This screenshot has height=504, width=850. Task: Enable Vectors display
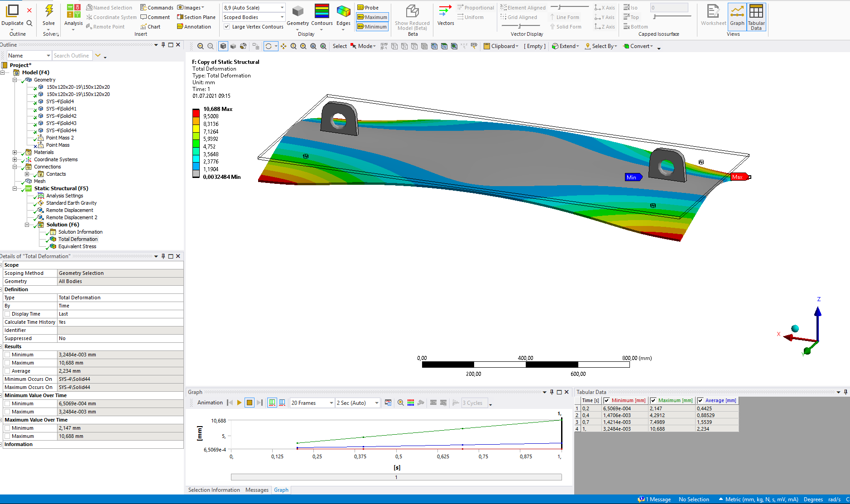coord(446,15)
